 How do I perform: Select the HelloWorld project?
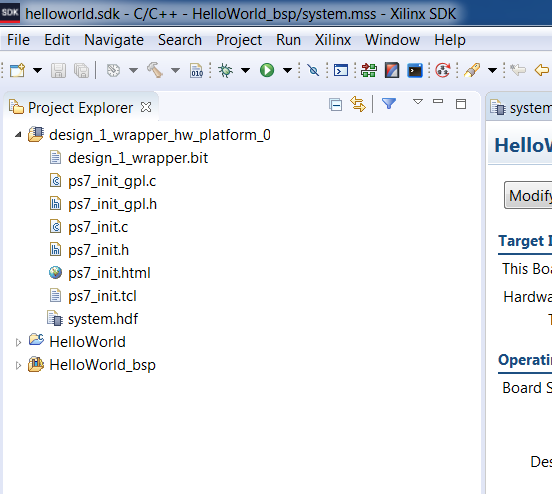pyautogui.click(x=87, y=342)
